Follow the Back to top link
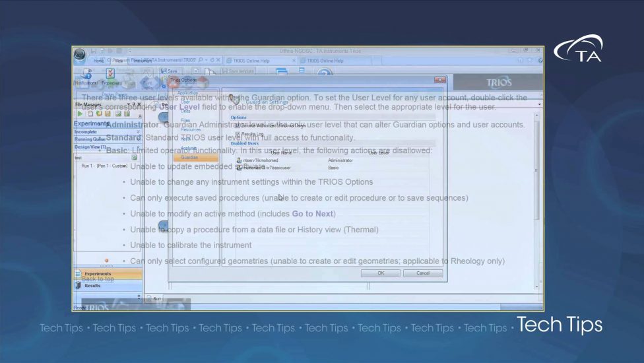Screen dimensions: 644x363 point(98,279)
